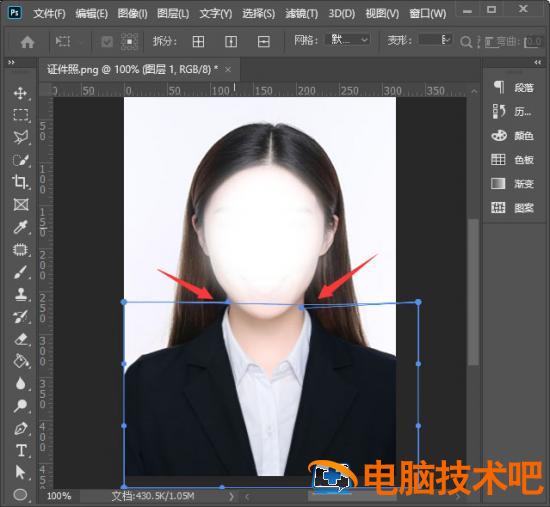Click the top-left warp corner handle
Viewport: 550px width, 507px height.
[123, 302]
